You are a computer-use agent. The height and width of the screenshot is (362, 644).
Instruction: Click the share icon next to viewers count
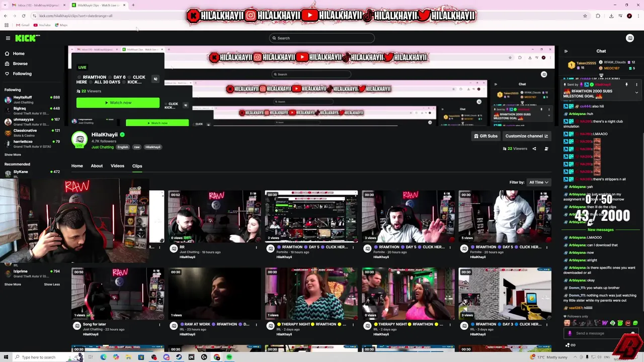pos(534,149)
